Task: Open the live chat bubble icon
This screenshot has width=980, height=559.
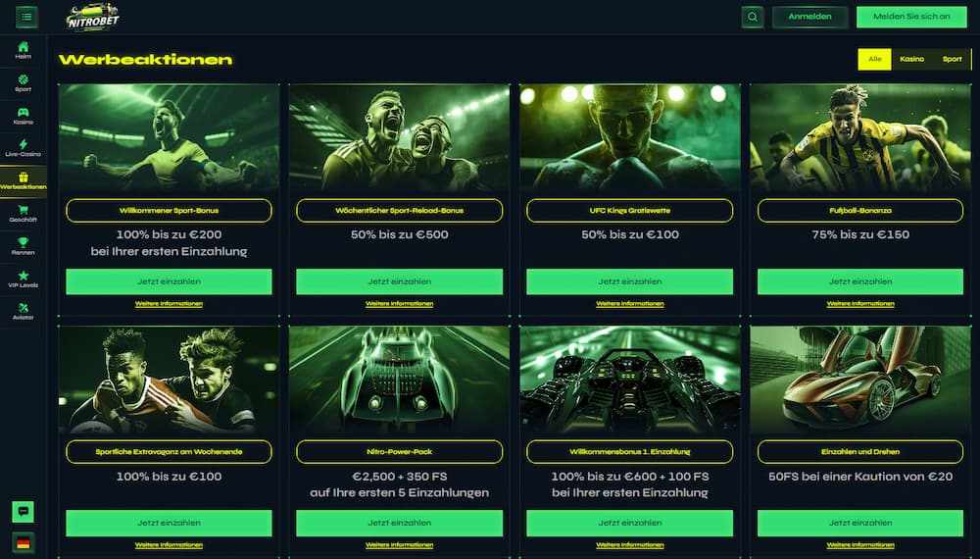Action: pos(24,512)
